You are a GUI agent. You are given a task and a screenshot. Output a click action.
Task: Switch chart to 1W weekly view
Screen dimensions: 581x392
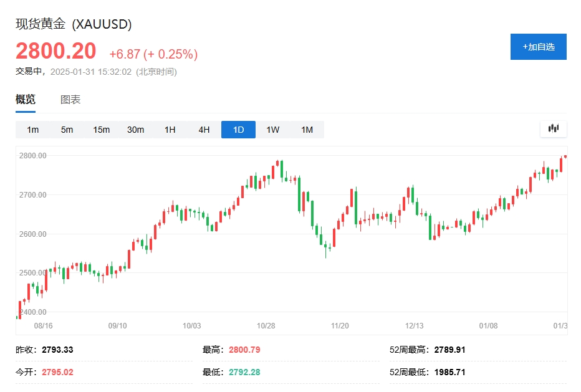pyautogui.click(x=272, y=129)
